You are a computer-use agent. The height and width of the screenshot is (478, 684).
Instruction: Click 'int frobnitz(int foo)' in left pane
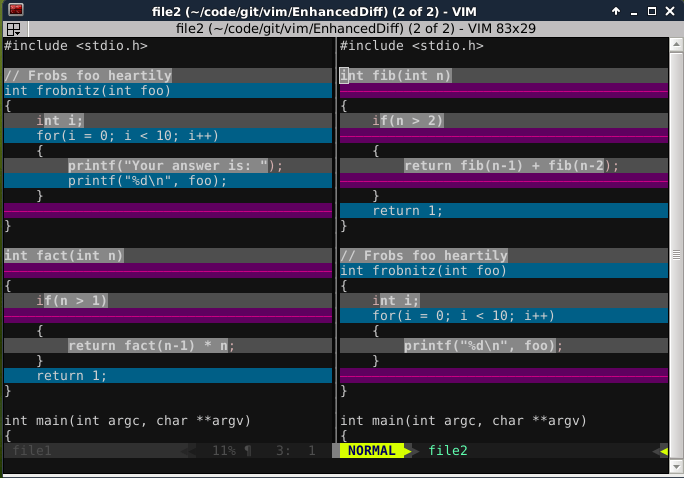tap(88, 91)
